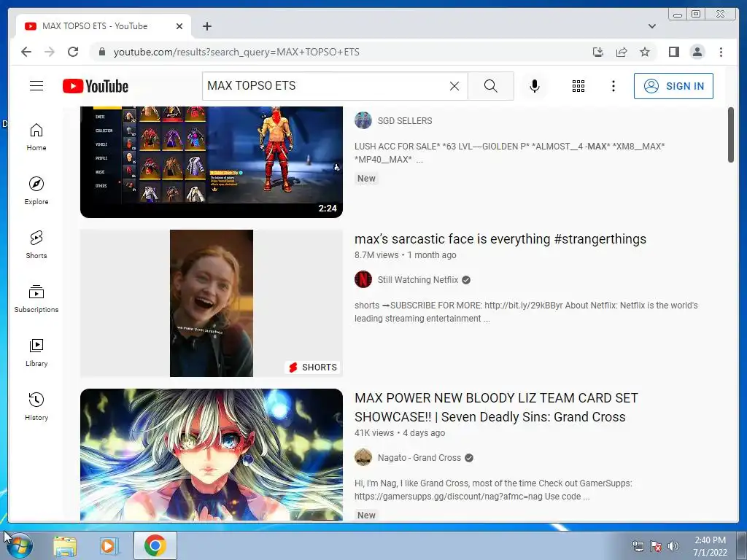Open Still Watching Netflix channel
This screenshot has width=747, height=560.
click(x=418, y=280)
